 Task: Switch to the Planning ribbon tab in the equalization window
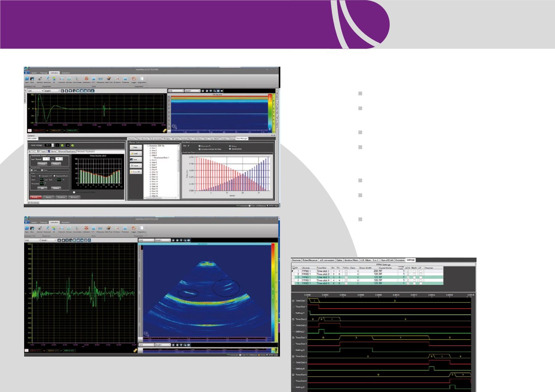pyautogui.click(x=44, y=73)
